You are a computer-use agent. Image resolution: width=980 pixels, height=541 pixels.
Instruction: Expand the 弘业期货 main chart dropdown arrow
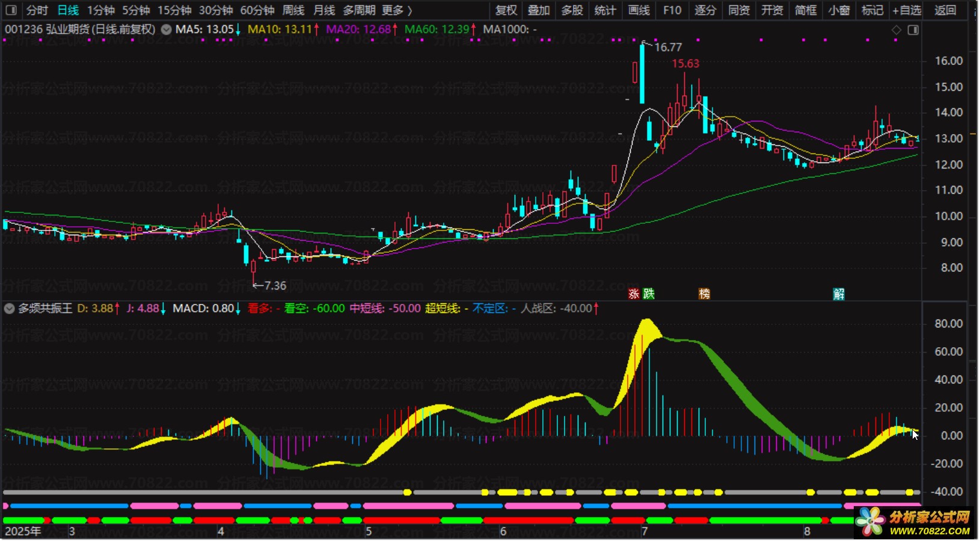pos(166,29)
